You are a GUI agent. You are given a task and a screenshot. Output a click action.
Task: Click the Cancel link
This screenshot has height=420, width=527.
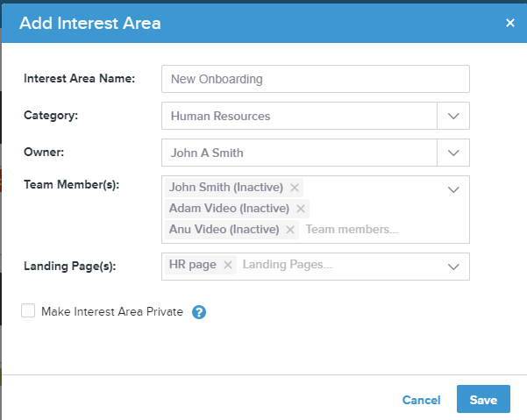click(421, 400)
